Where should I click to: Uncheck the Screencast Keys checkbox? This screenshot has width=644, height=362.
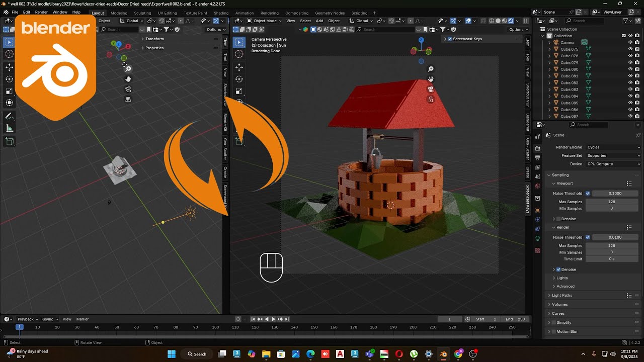pyautogui.click(x=450, y=39)
